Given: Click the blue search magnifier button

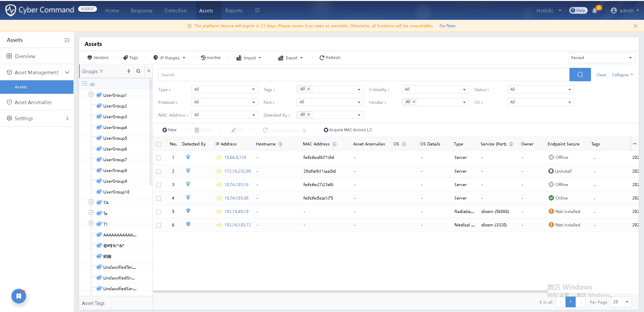Looking at the screenshot, I should 580,75.
